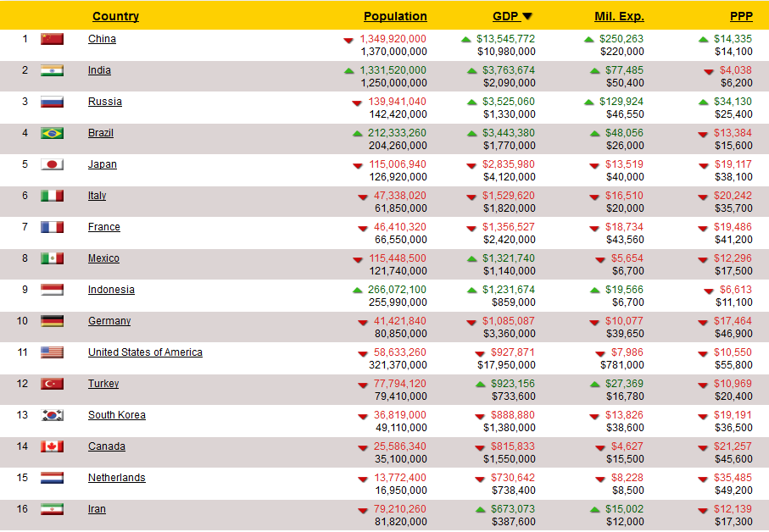Screen dimensions: 769x532
Task: Click the rank number 16 cell
Action: coord(23,509)
